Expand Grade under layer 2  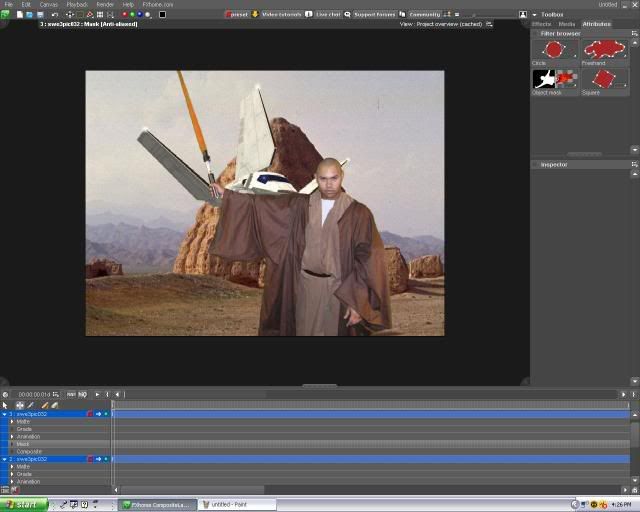click(12, 474)
